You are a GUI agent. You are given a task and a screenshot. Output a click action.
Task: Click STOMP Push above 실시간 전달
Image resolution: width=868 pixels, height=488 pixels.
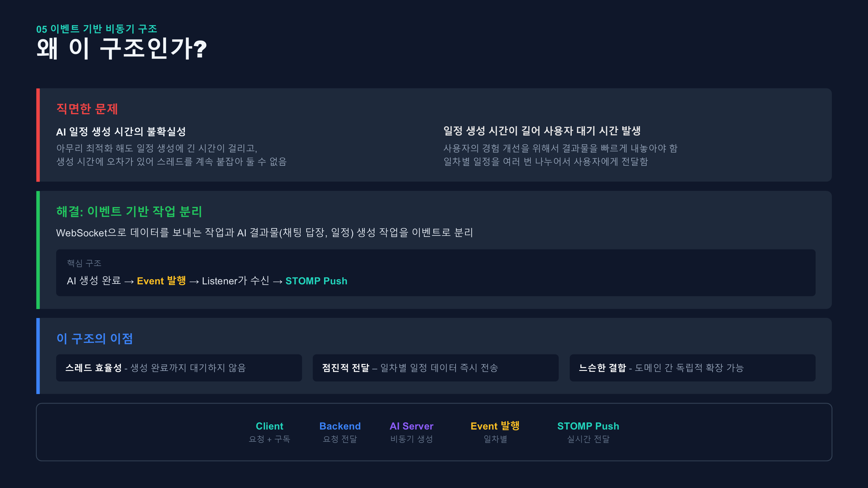pos(588,426)
